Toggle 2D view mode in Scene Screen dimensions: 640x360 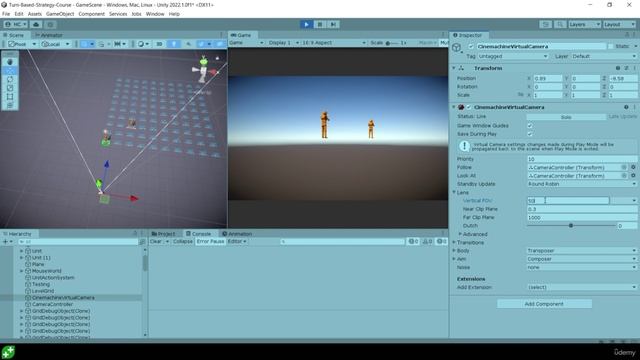tap(160, 44)
